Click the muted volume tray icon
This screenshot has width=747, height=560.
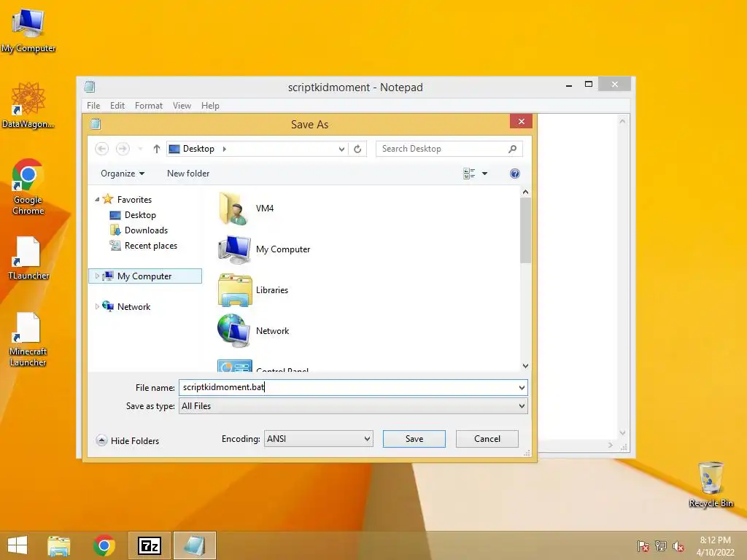click(678, 546)
